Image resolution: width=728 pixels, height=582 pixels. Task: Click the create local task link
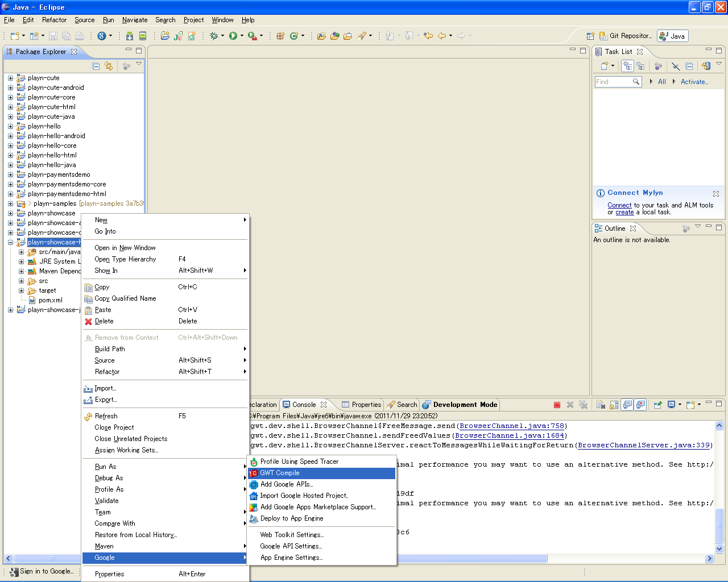coord(624,212)
